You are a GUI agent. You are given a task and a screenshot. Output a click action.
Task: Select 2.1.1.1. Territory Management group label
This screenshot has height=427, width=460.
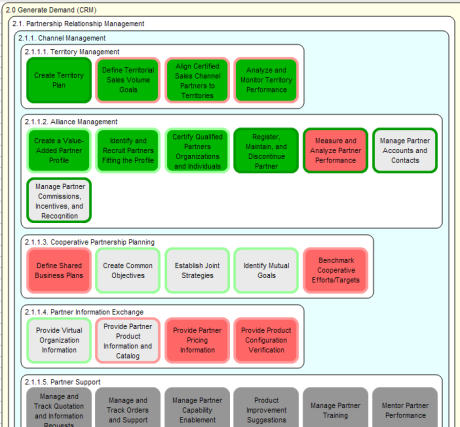click(72, 52)
